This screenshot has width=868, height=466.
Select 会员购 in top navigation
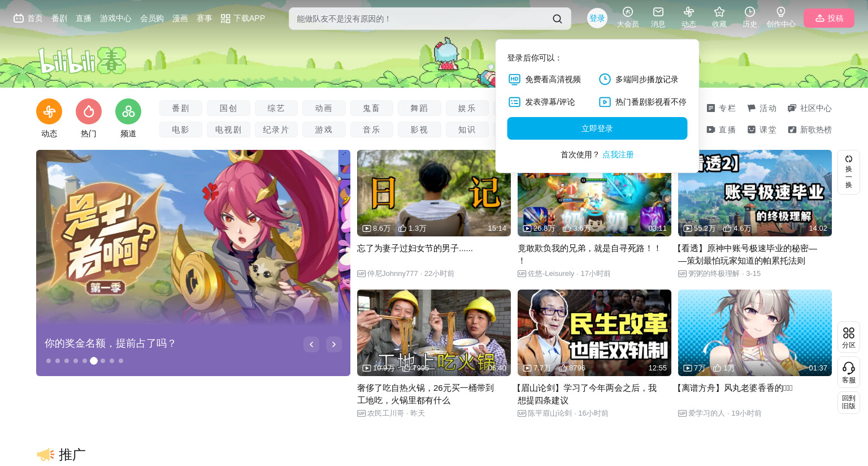152,18
